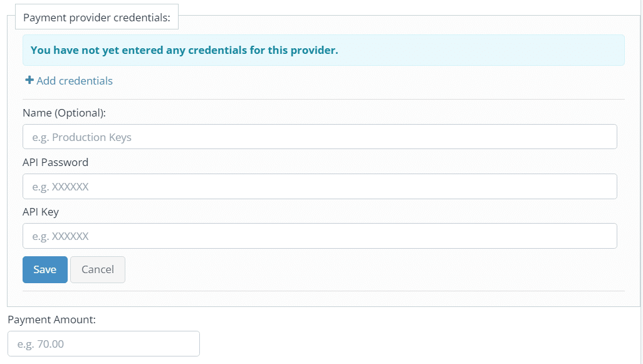Click the empty area of the blue notice box
The image size is (643, 364).
(x=480, y=50)
